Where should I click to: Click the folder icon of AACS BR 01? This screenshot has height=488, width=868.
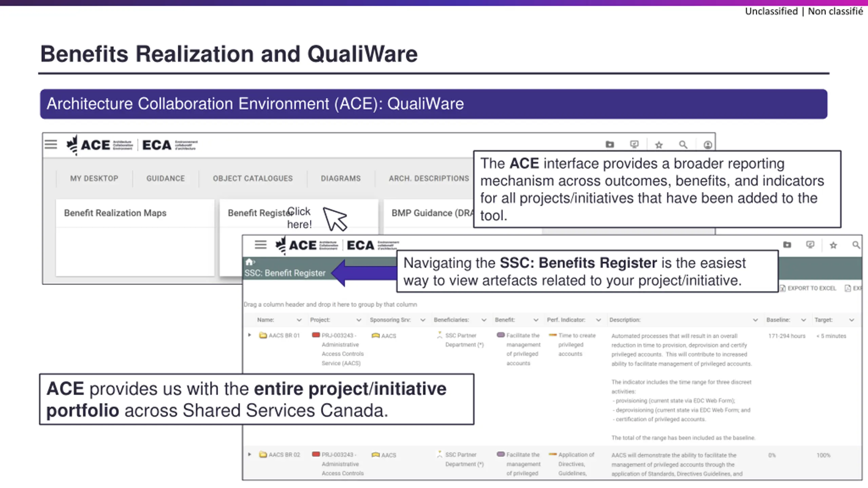coord(263,335)
